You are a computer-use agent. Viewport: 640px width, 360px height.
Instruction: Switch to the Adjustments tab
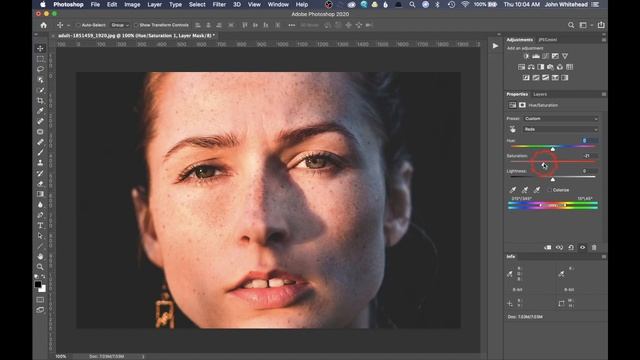coord(520,40)
